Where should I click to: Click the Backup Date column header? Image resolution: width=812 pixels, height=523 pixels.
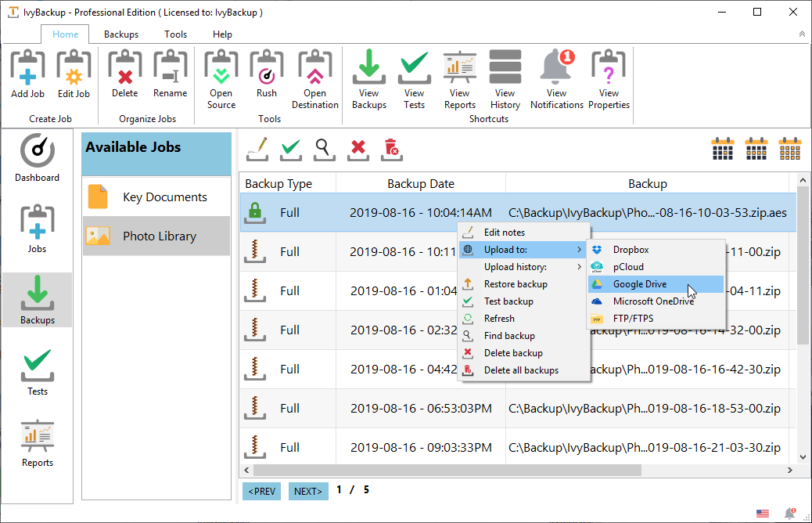[421, 184]
